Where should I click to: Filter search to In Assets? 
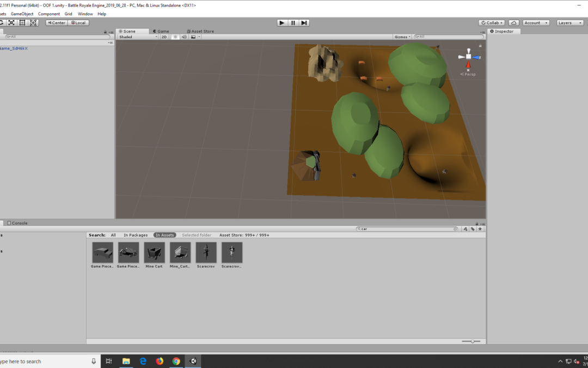[164, 235]
